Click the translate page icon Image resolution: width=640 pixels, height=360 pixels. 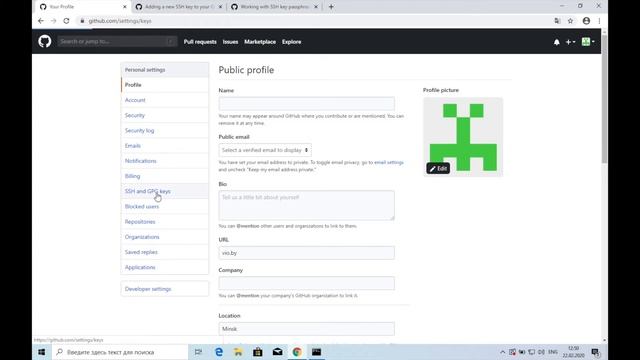point(557,21)
